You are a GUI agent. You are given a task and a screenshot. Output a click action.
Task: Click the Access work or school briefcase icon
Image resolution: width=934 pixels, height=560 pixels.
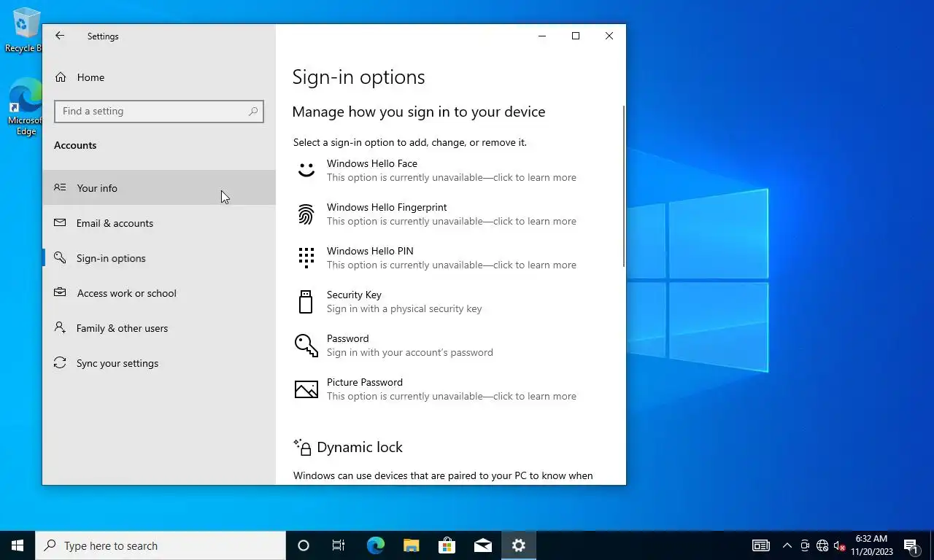[61, 293]
